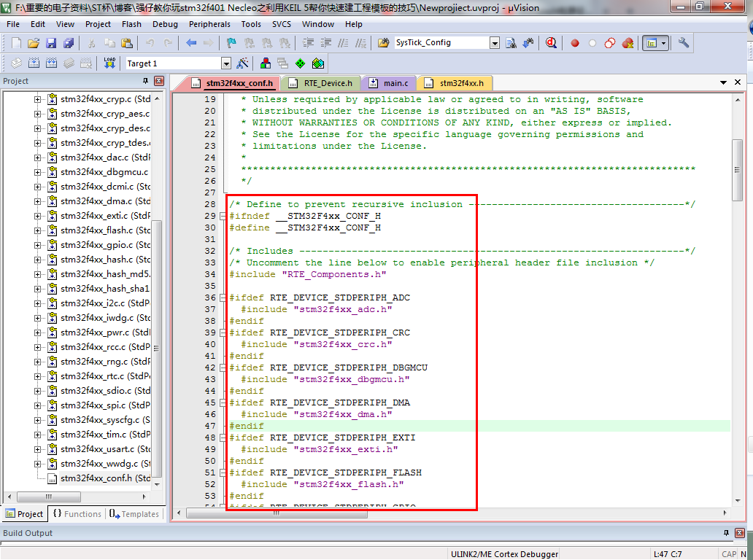Screen dimensions: 753x560
Task: Start the debug session magnifier icon
Action: point(551,43)
